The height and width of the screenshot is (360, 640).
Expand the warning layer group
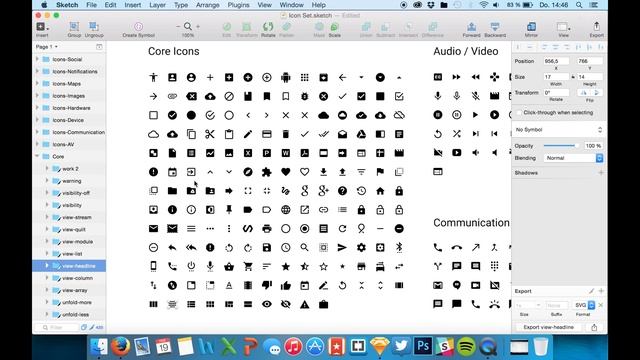click(x=47, y=180)
